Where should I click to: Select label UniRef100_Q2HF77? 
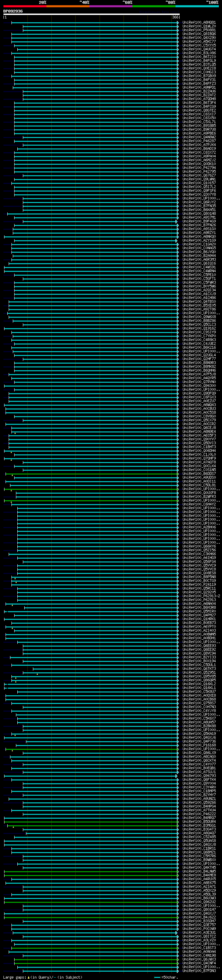click(199, 359)
